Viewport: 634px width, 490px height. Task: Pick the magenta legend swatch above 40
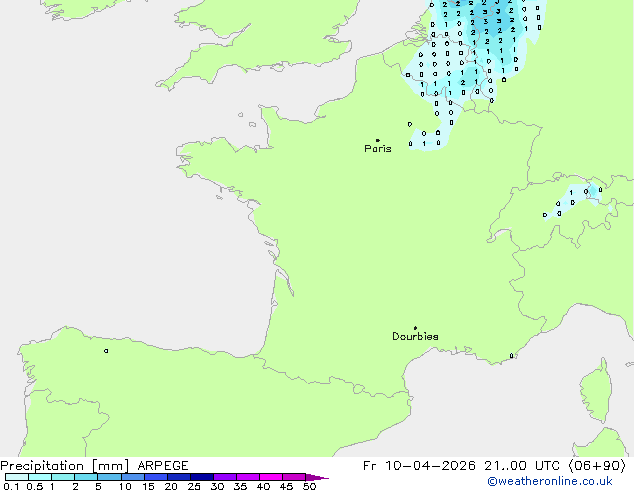coord(271,477)
